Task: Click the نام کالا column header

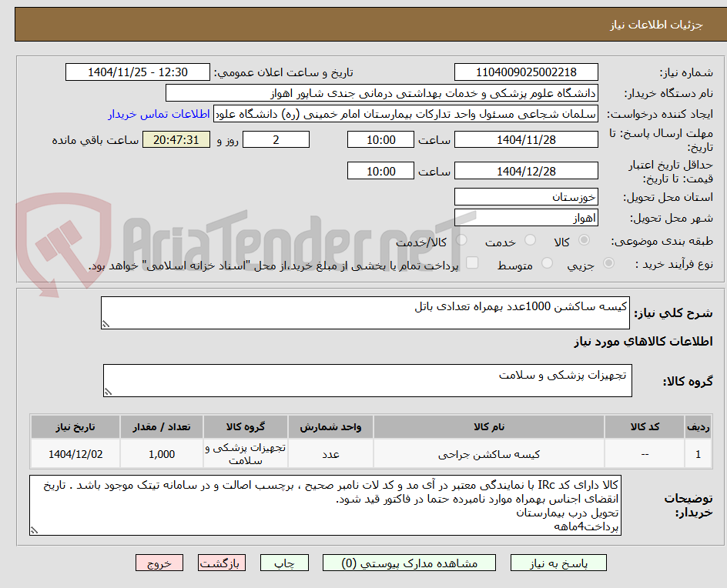Action: 489,426
